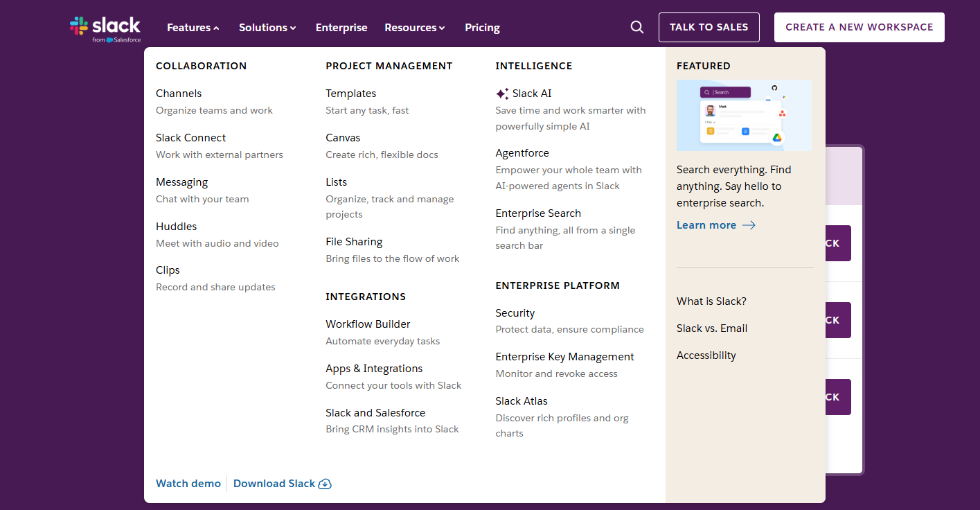Open the Channels feature link

click(179, 94)
